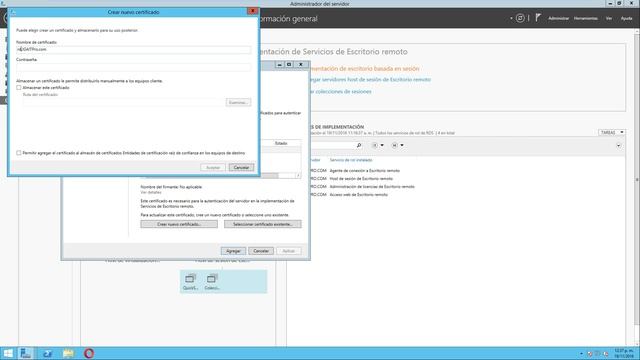The height and width of the screenshot is (360, 640).
Task: Open the Herramientas menu
Action: coord(586,18)
